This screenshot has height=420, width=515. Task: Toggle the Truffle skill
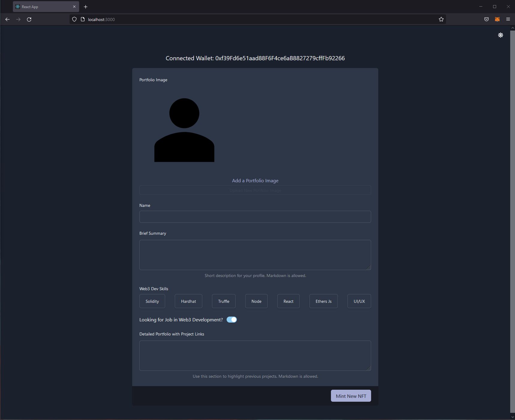(224, 301)
